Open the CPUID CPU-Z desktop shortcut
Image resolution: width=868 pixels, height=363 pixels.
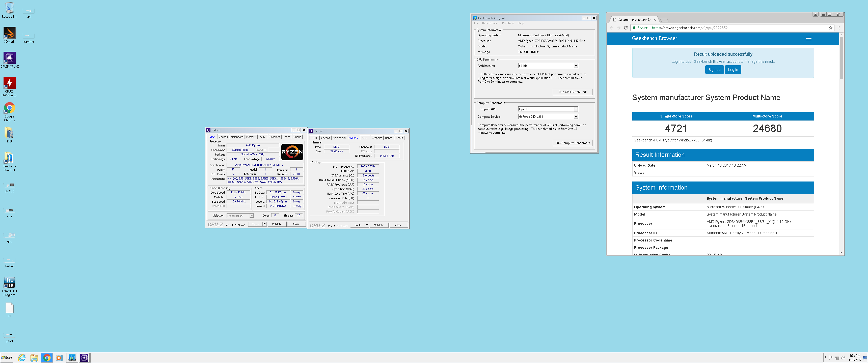pos(9,60)
